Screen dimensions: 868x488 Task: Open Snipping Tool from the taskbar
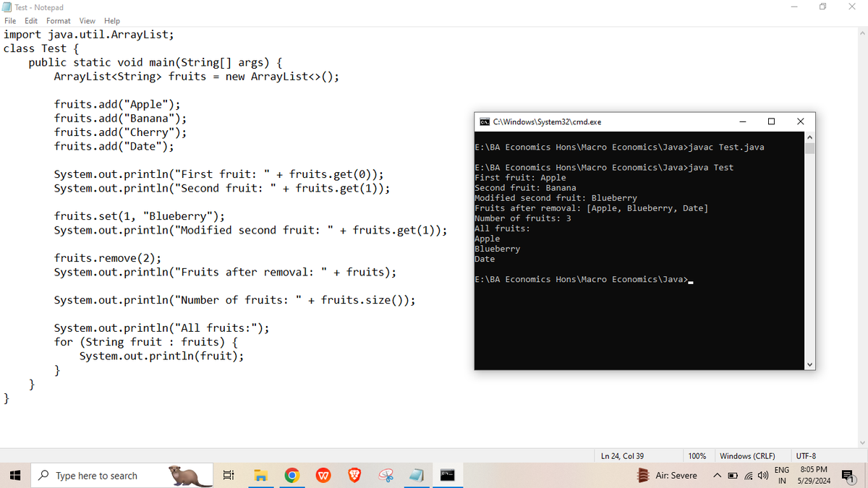point(386,476)
